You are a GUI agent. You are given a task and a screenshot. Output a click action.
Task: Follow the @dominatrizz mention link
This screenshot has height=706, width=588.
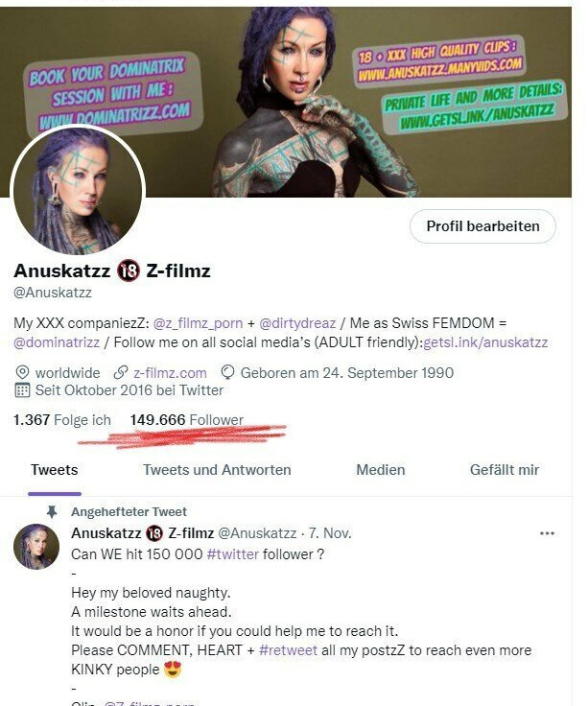pyautogui.click(x=57, y=342)
